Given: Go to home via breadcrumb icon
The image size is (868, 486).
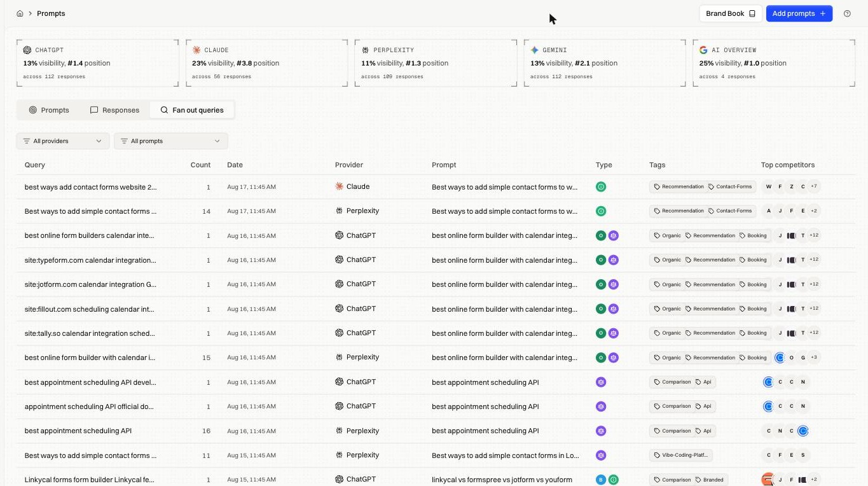Looking at the screenshot, I should (x=20, y=13).
